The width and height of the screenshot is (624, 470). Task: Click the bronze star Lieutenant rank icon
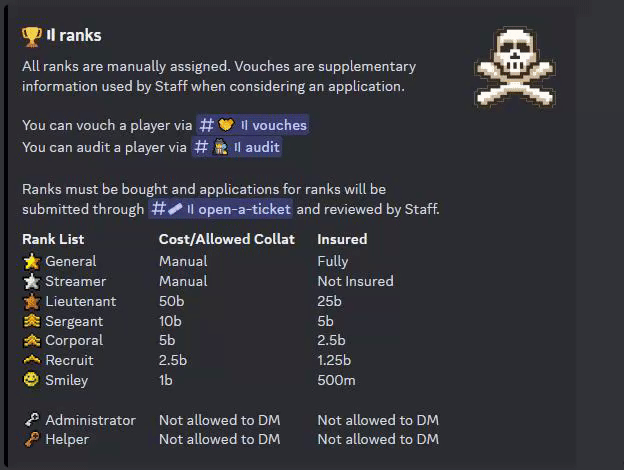coord(32,301)
